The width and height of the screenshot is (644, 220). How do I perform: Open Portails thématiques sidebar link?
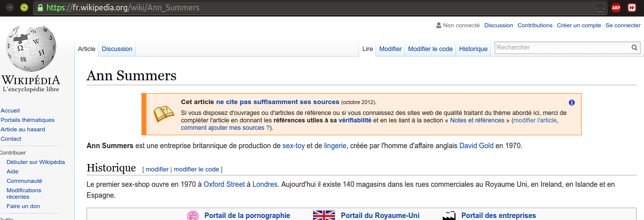28,120
